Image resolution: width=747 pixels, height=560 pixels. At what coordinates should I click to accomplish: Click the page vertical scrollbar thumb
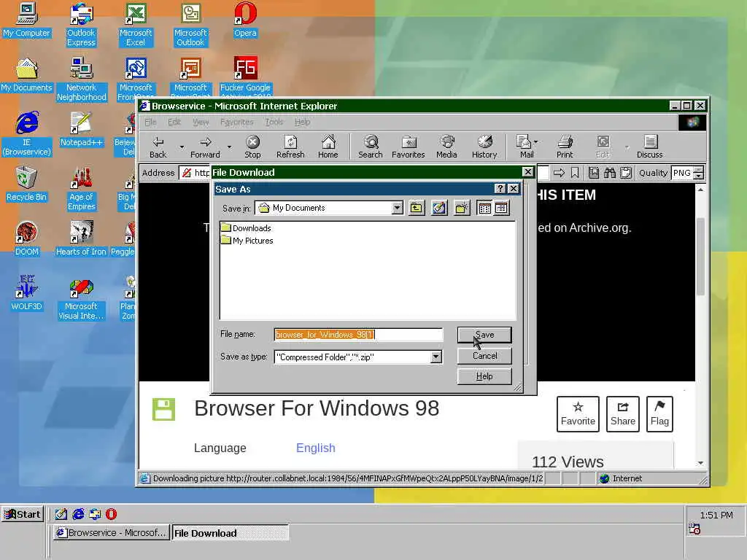point(700,256)
